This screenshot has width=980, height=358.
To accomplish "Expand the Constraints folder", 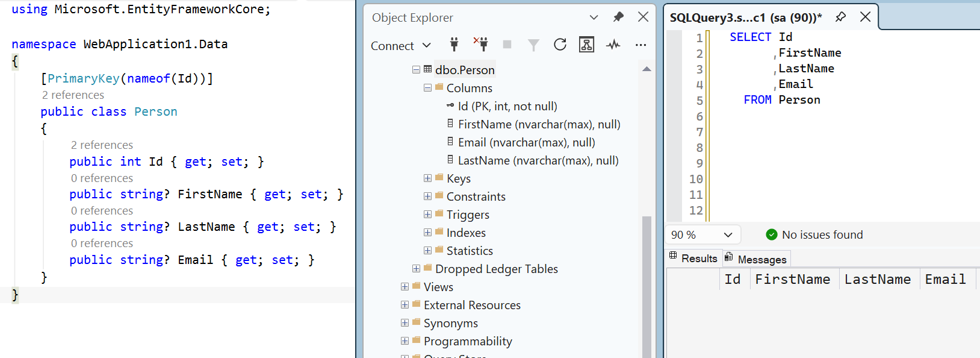I will coord(427,196).
